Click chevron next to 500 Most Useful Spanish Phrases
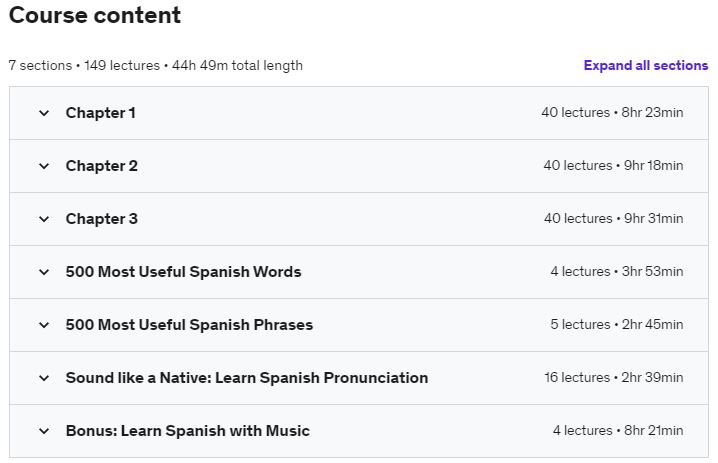 (44, 326)
